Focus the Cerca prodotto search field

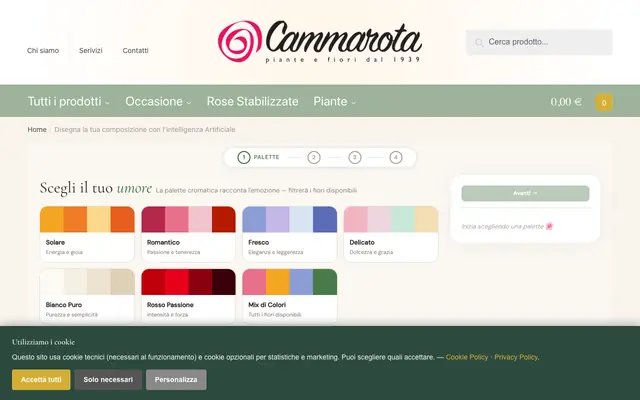539,42
